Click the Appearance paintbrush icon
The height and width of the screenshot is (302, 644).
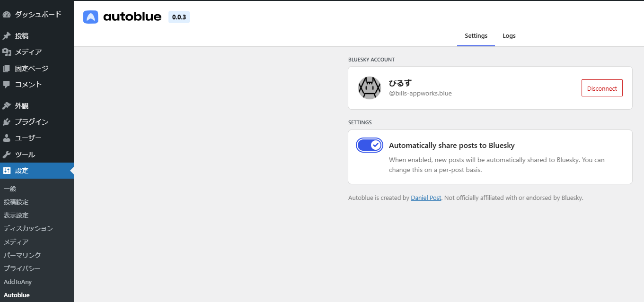(x=7, y=106)
